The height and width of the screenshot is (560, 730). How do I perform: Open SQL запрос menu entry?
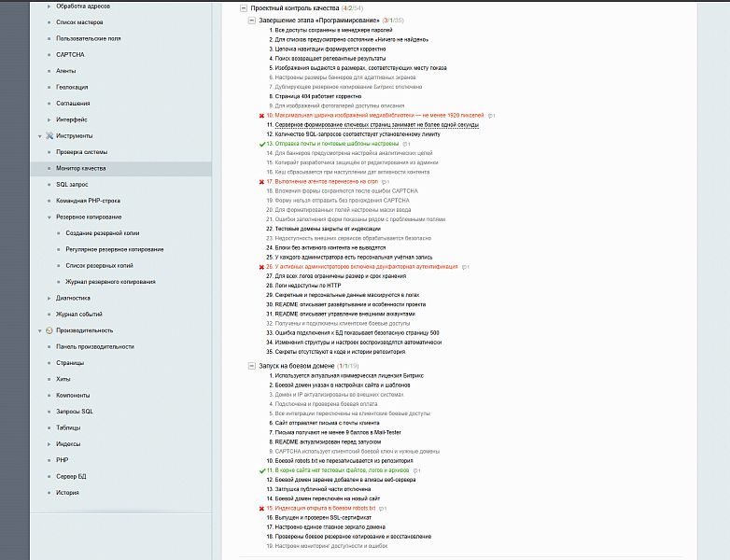tap(72, 185)
